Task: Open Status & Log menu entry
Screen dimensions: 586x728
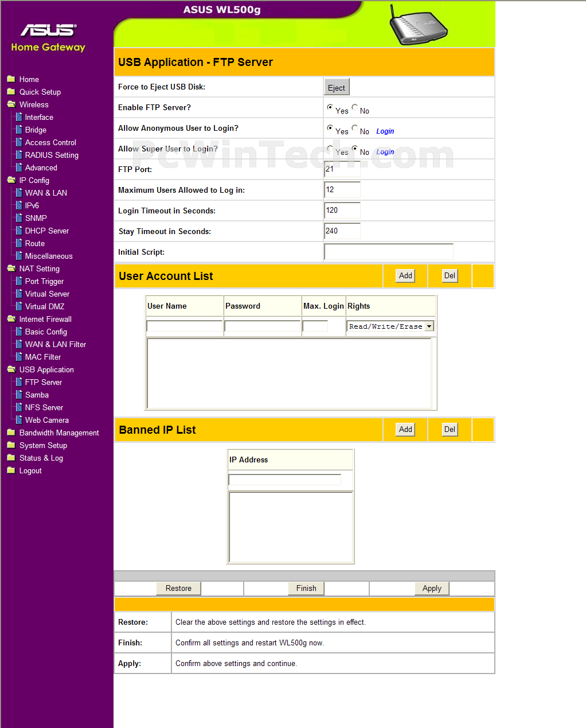Action: (x=41, y=458)
